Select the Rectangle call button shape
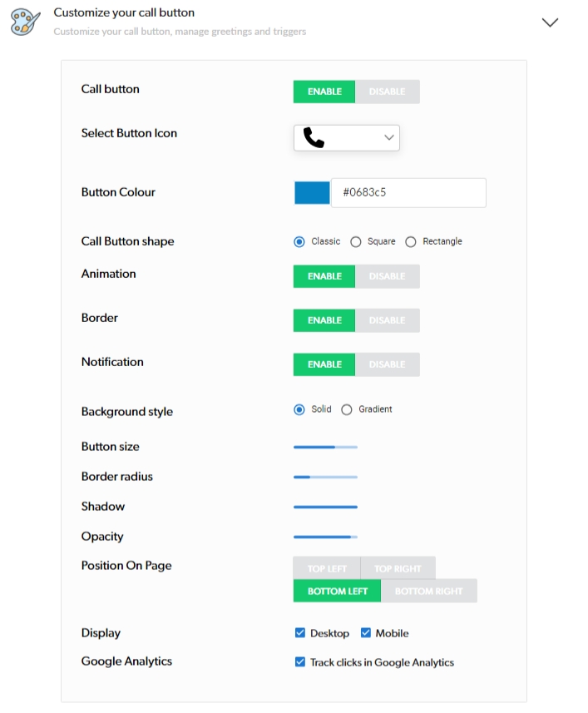The height and width of the screenshot is (713, 588). point(411,242)
